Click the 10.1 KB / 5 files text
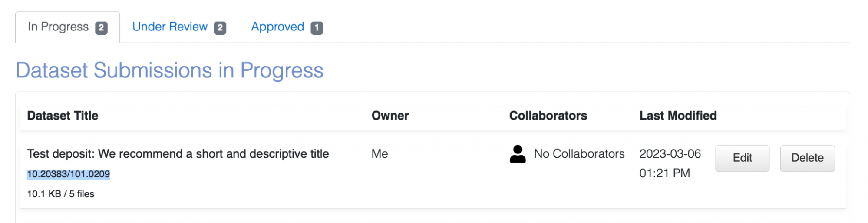Screen dimensions: 868x223 [x=61, y=194]
